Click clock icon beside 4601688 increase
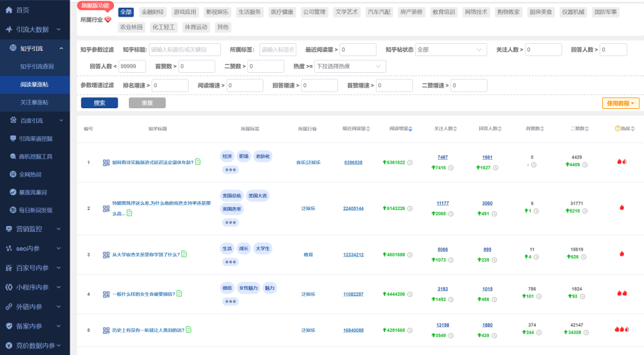The width and height of the screenshot is (644, 355). [x=410, y=254]
